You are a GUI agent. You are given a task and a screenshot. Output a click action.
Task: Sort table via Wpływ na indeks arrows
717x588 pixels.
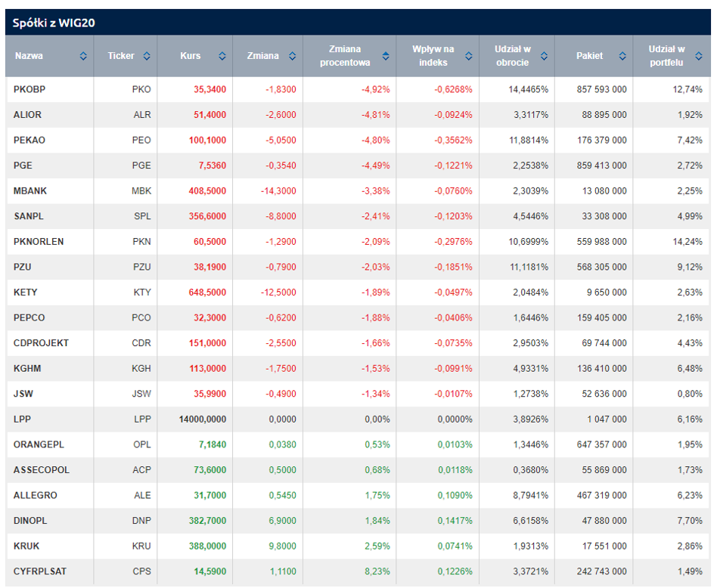(x=469, y=56)
